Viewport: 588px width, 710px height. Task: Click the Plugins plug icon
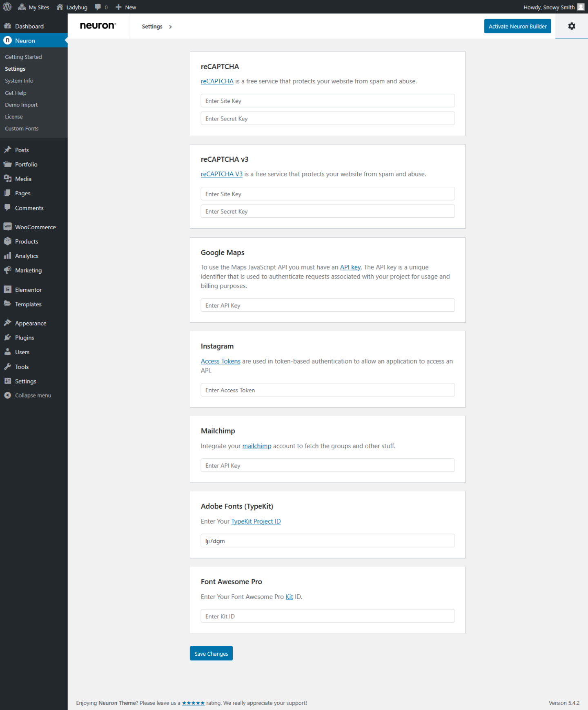tap(7, 337)
